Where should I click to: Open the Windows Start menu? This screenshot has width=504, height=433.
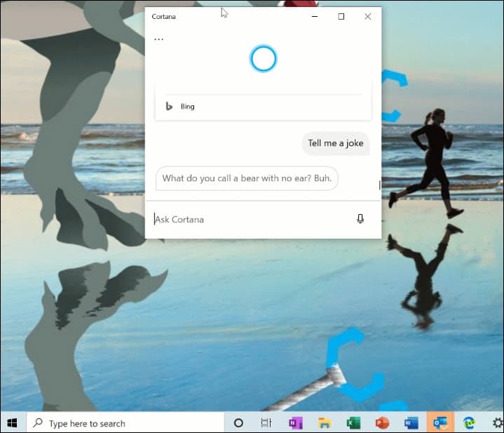12,422
